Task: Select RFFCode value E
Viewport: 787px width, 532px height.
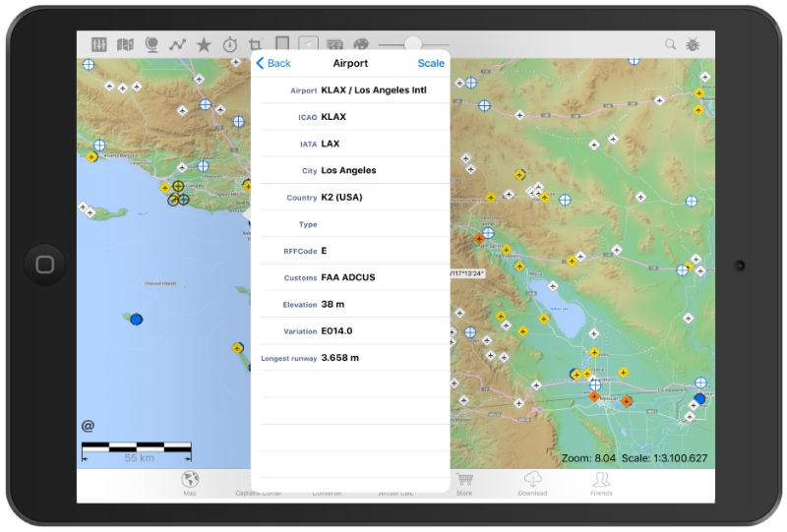Action: (324, 251)
